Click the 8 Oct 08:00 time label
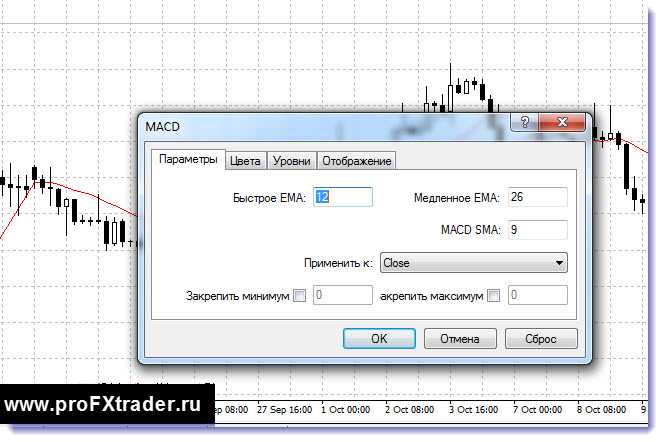 [601, 409]
